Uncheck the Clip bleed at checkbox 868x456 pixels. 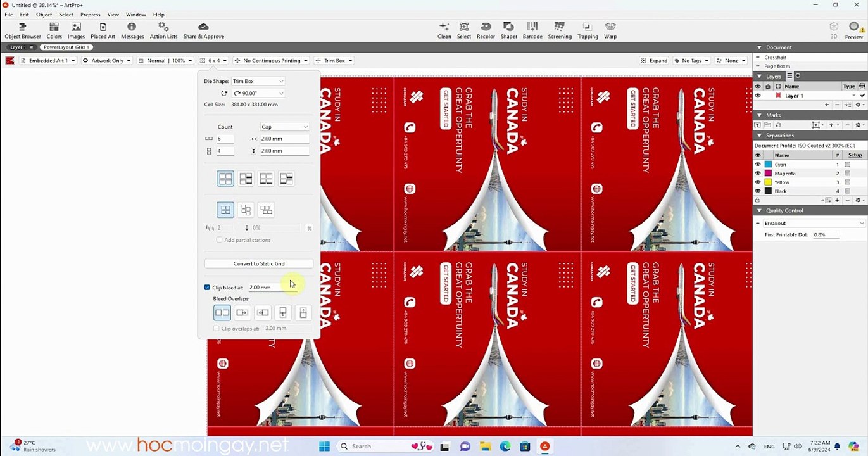(207, 288)
